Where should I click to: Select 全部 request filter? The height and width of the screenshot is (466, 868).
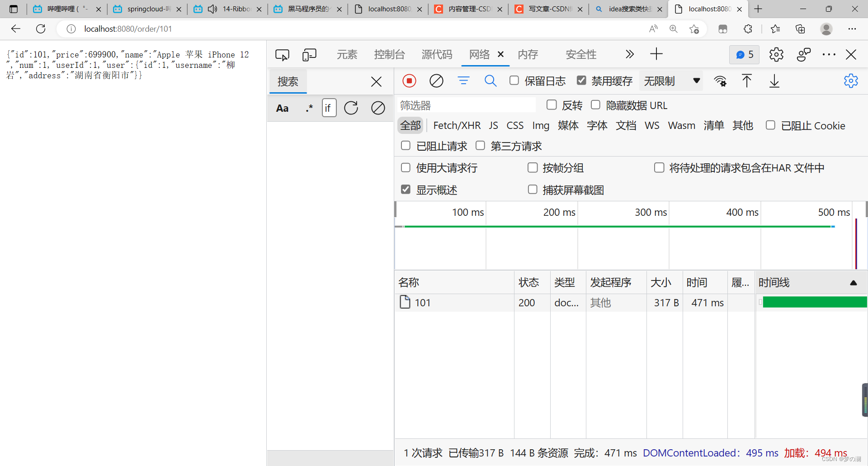point(410,125)
